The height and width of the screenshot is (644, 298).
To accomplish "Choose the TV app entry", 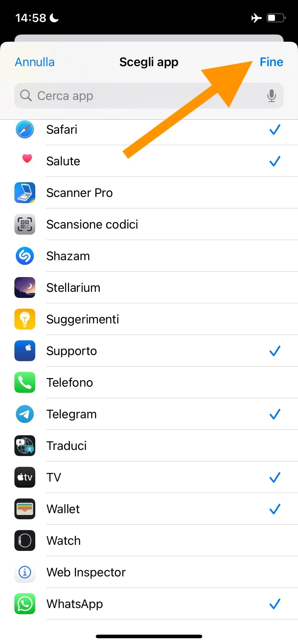I will pos(144,477).
